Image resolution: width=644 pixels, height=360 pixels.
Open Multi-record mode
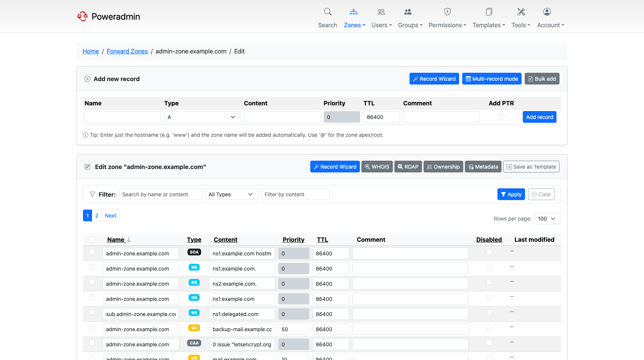point(492,79)
